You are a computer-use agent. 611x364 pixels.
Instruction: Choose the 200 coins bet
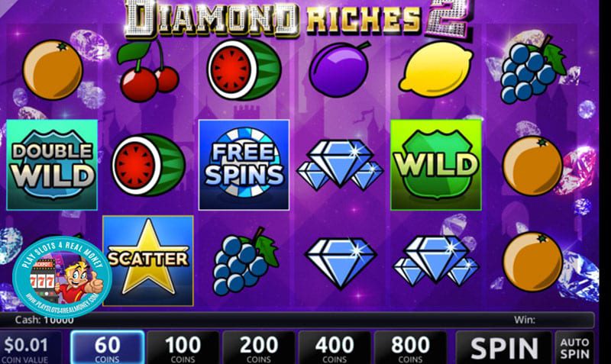(x=258, y=348)
